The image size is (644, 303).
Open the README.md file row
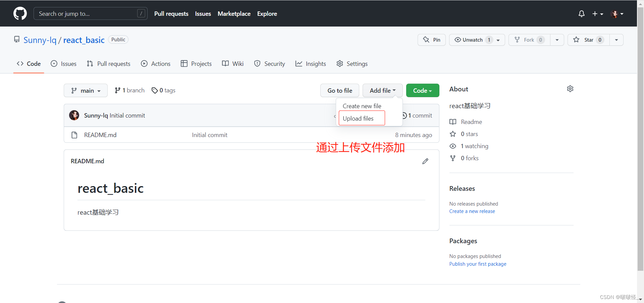pos(252,135)
